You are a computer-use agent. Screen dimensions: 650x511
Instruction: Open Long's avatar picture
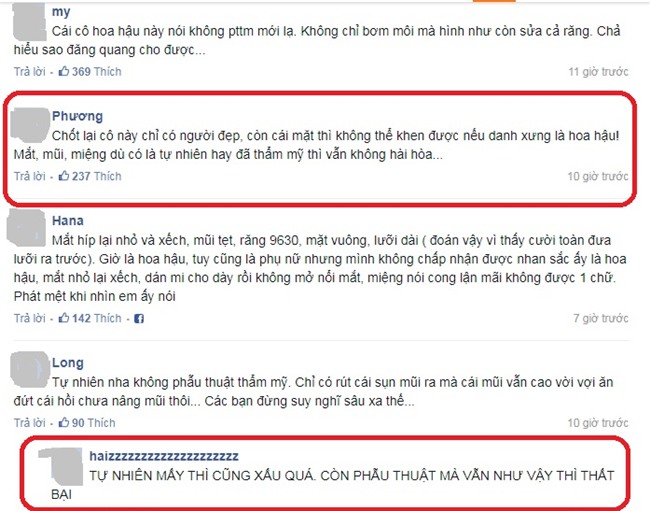click(29, 369)
